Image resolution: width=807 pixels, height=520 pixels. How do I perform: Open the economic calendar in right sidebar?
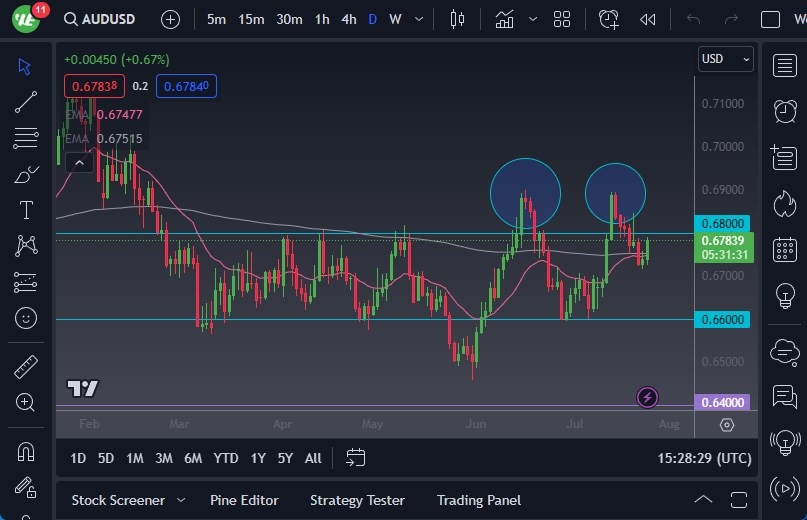785,249
